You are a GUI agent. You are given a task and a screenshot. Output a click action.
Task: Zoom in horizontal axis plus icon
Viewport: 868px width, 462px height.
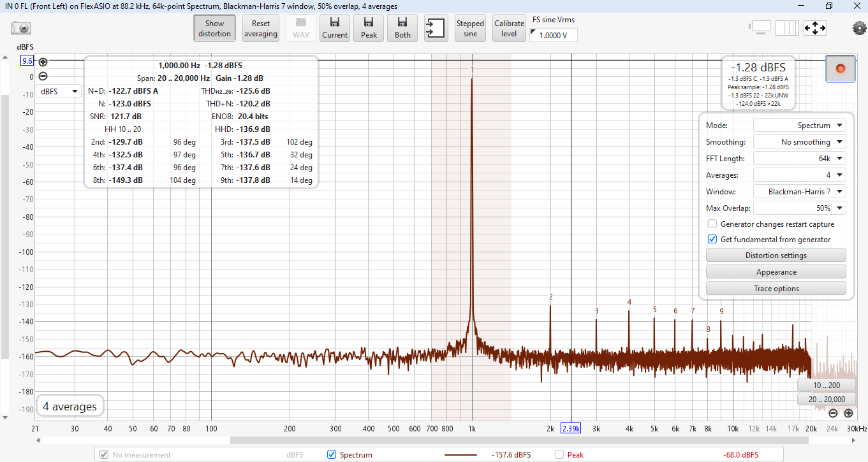click(x=848, y=413)
